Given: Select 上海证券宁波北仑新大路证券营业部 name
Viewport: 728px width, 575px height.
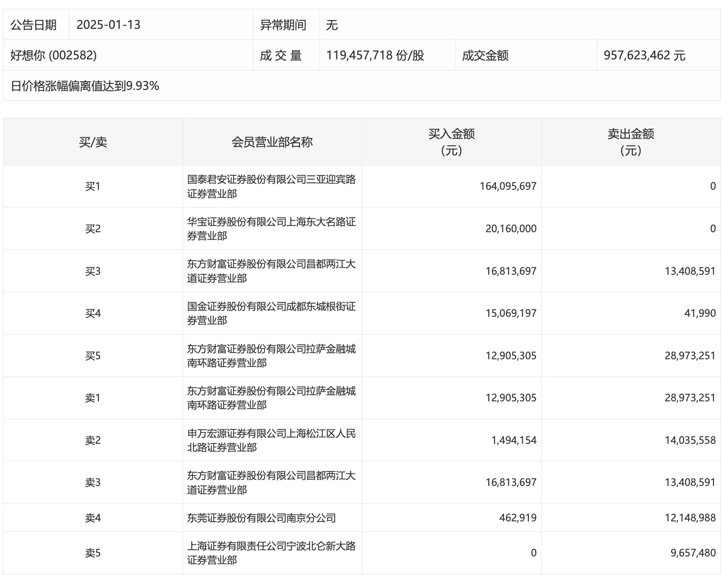Looking at the screenshot, I should 271,553.
